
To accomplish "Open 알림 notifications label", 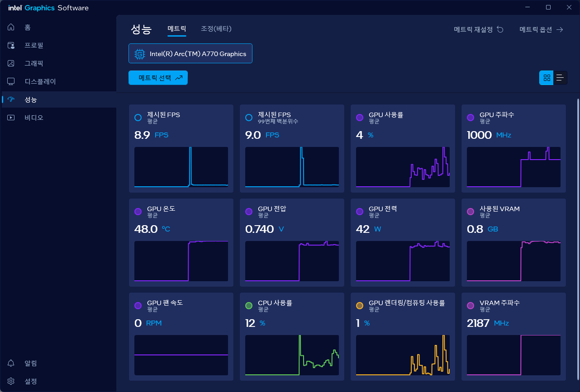I will 31,363.
